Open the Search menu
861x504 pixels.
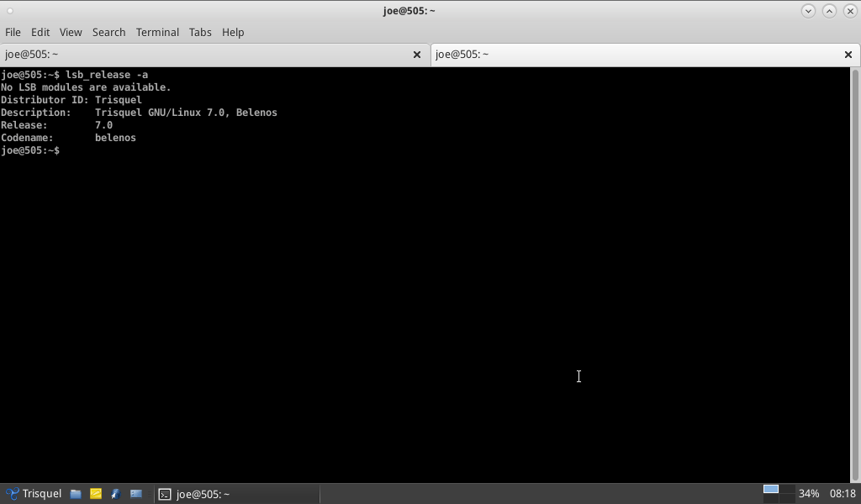108,33
